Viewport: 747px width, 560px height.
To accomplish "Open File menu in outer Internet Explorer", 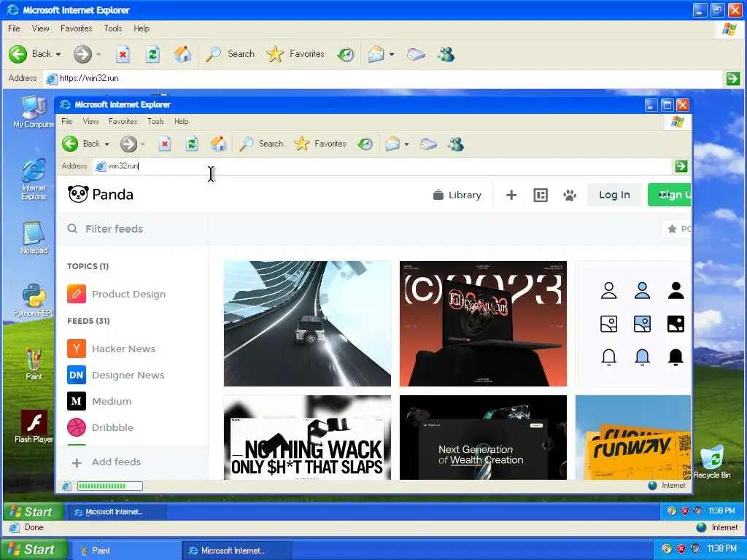I will coord(14,28).
